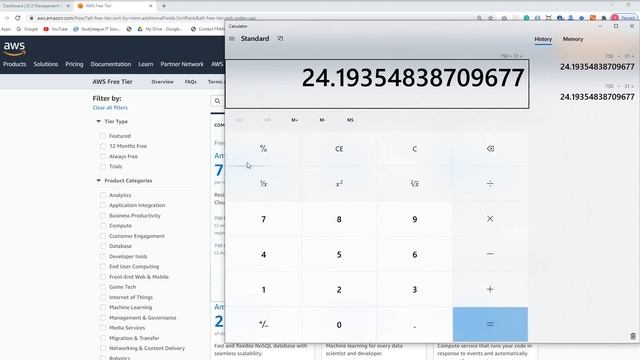Click the calculator result display

click(x=377, y=84)
